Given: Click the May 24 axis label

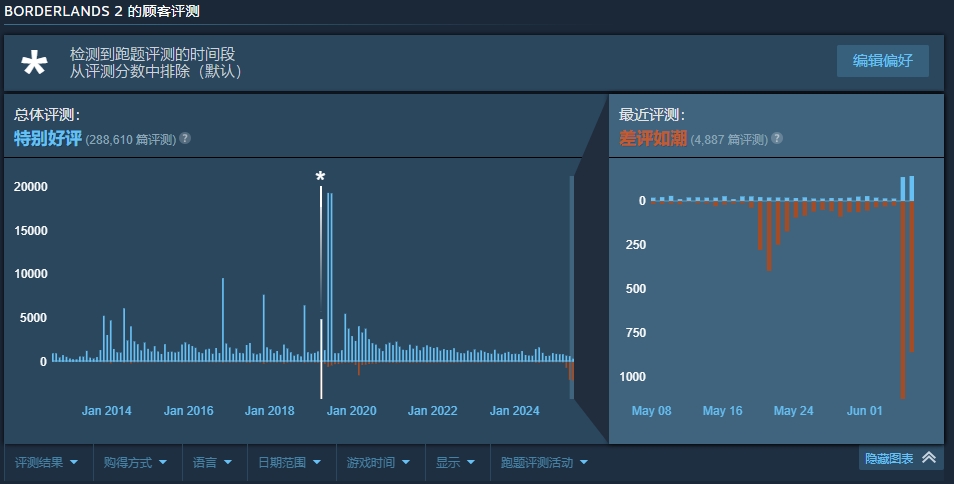Looking at the screenshot, I should pos(793,410).
